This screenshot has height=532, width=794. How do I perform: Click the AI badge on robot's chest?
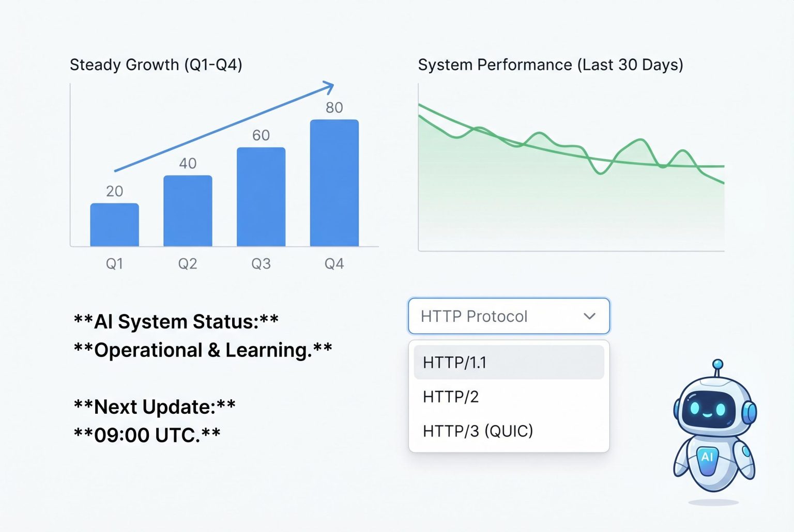(x=707, y=457)
